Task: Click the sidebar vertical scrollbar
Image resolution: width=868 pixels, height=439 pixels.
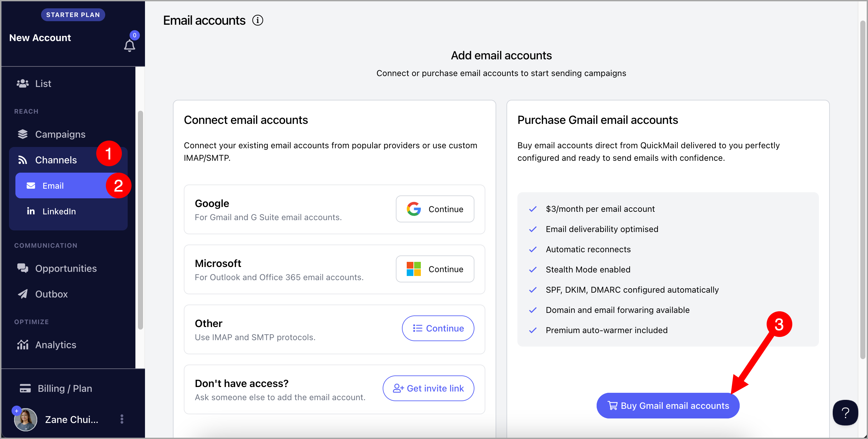Action: pos(140,219)
